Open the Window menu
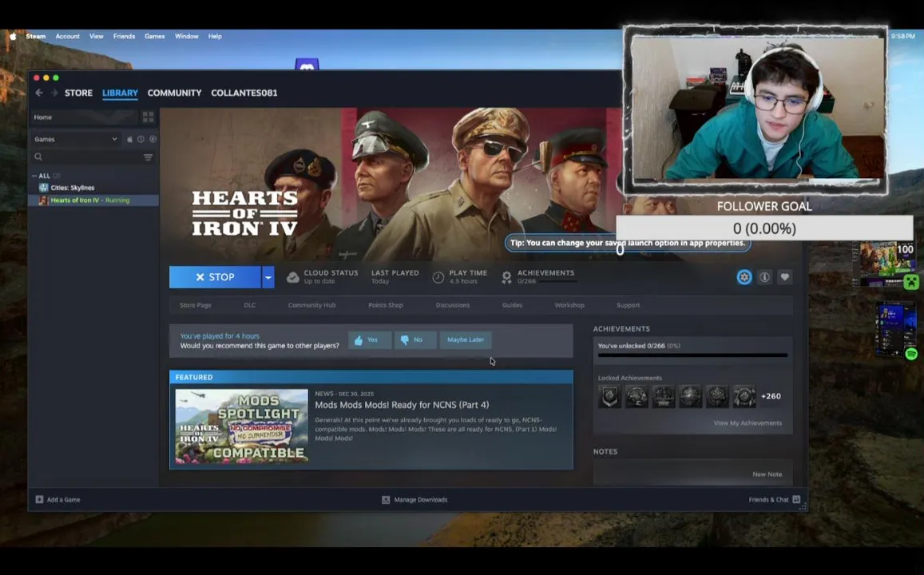 pos(186,36)
